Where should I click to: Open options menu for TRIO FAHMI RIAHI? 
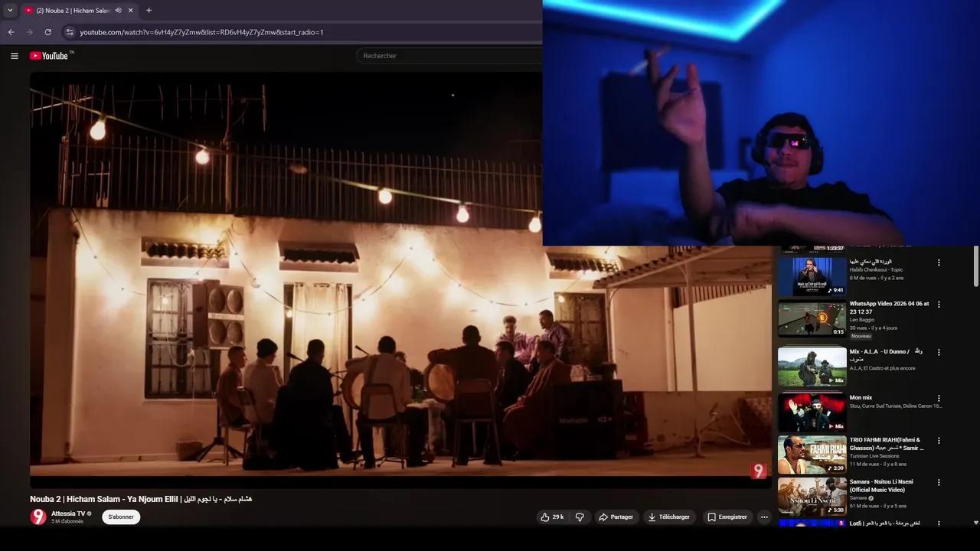pos(939,441)
